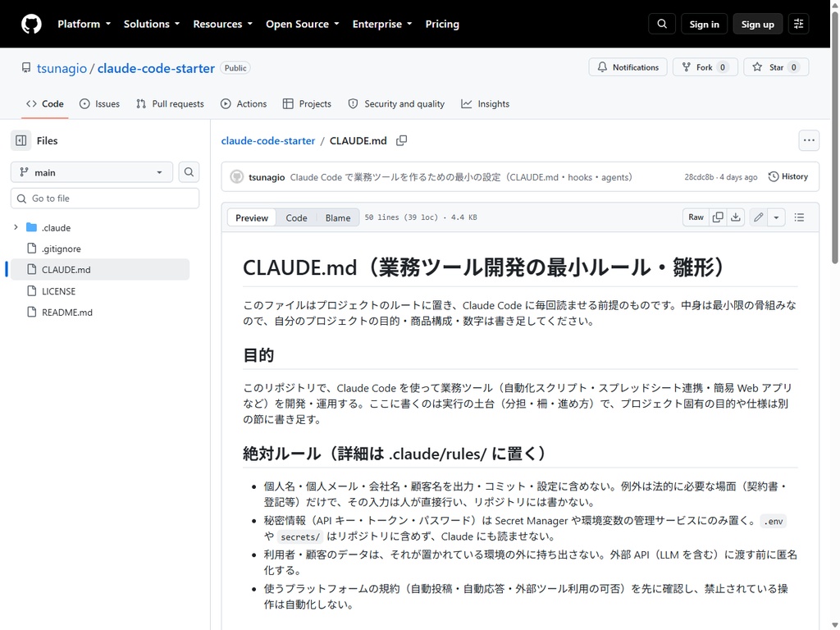This screenshot has height=630, width=840.
Task: Open commit 28cdc8b link
Action: coord(699,177)
